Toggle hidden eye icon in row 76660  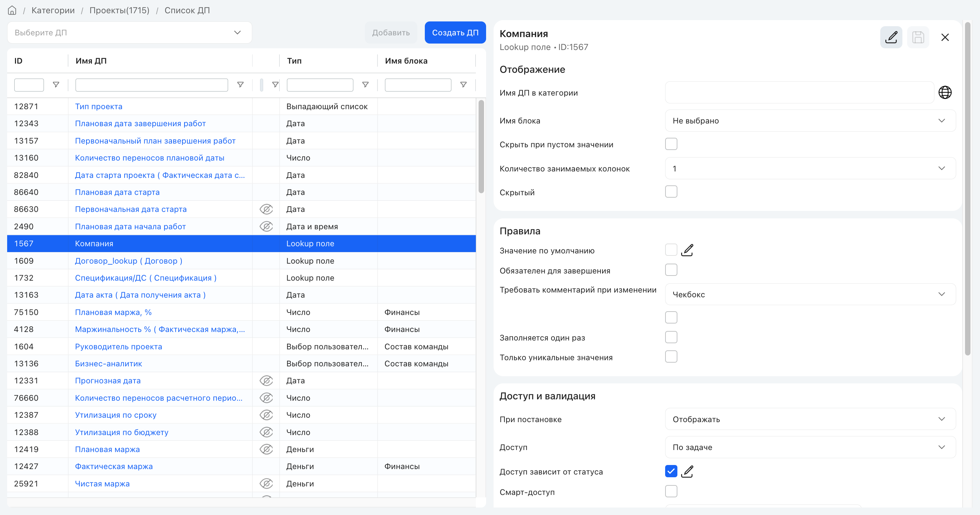point(266,398)
